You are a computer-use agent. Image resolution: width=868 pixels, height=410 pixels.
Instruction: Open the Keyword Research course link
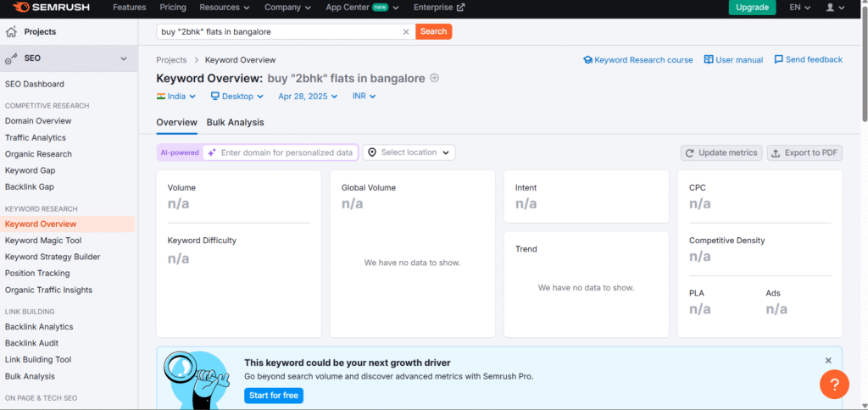[x=637, y=60]
